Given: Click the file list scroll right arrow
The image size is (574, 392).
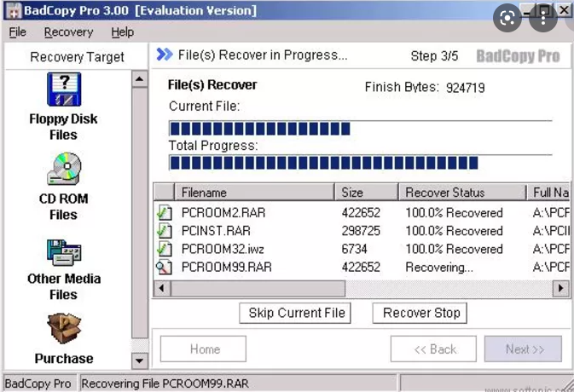Looking at the screenshot, I should (x=561, y=289).
